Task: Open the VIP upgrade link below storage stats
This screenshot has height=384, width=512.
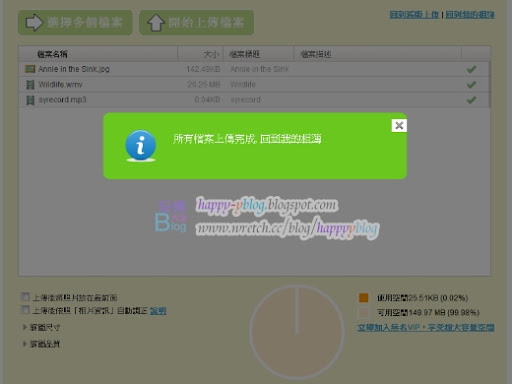Action: [426, 327]
